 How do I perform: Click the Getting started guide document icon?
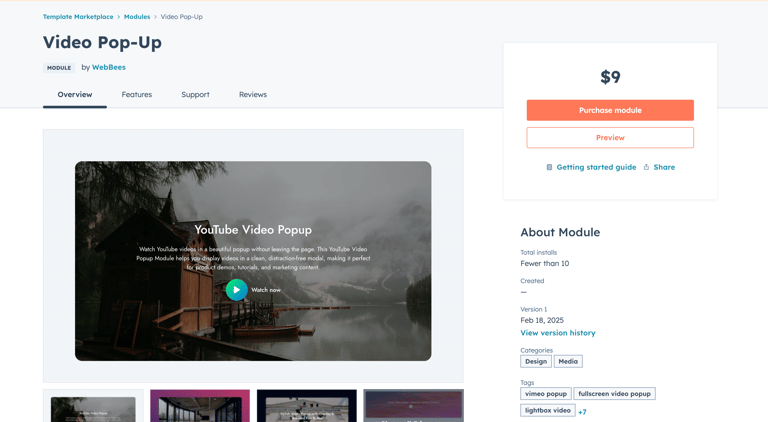click(x=549, y=167)
